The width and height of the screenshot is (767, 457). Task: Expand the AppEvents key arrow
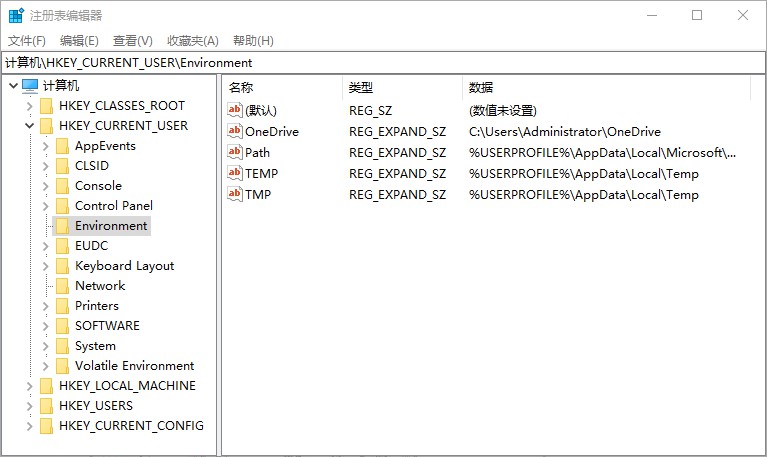[45, 146]
